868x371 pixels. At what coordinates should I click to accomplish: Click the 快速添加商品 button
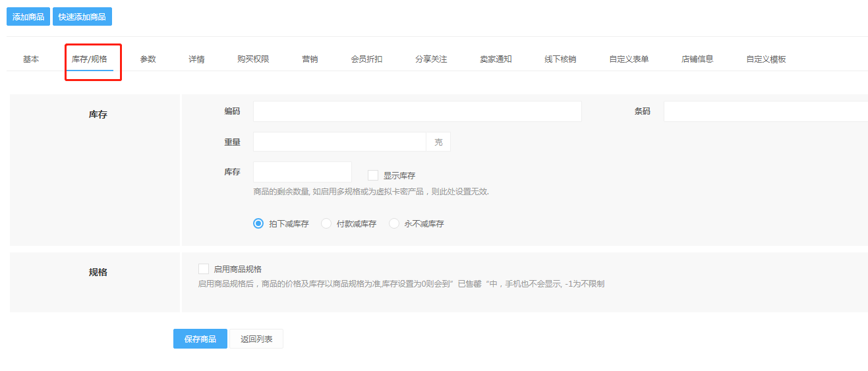[x=82, y=16]
